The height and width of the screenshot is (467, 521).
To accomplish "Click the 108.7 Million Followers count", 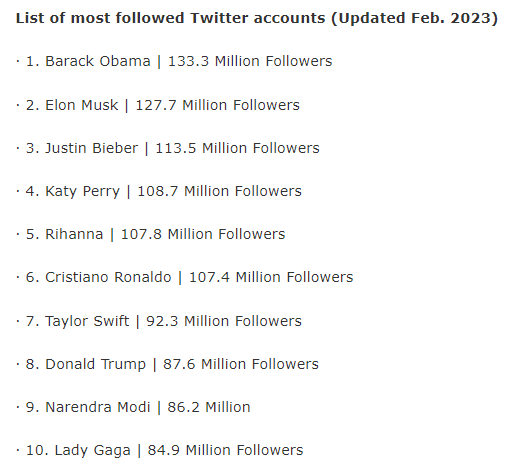I will pyautogui.click(x=219, y=191).
